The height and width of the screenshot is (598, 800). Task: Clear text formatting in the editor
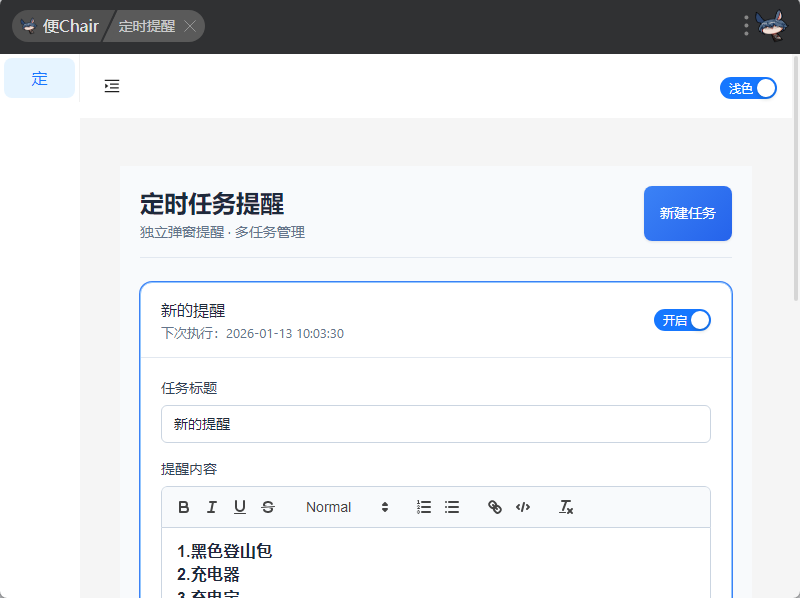click(x=566, y=507)
